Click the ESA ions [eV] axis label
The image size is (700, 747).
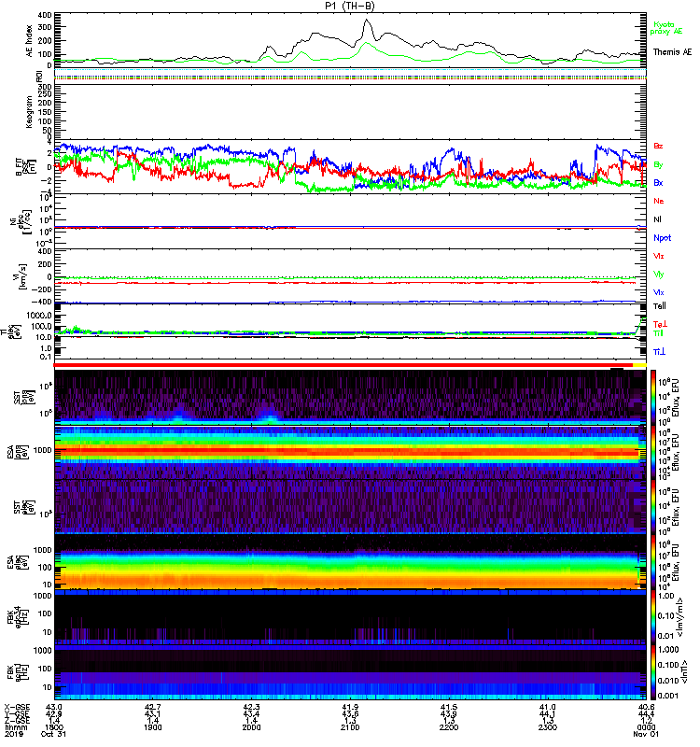[16, 452]
